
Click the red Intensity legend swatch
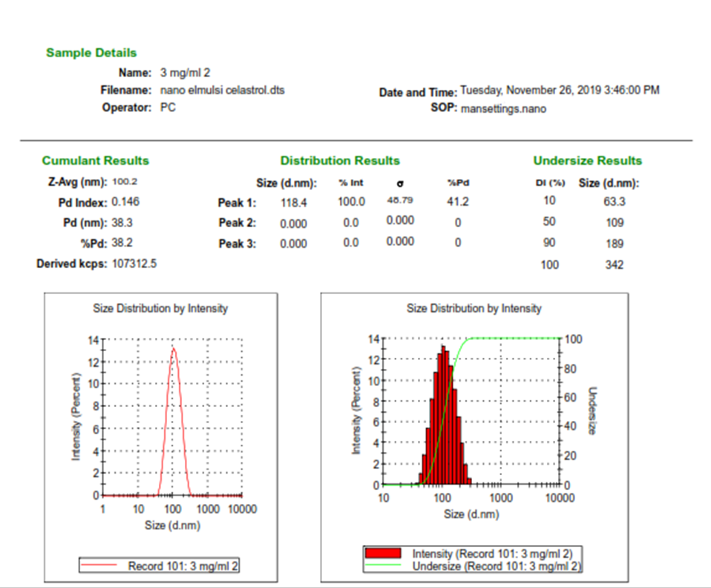tap(384, 554)
